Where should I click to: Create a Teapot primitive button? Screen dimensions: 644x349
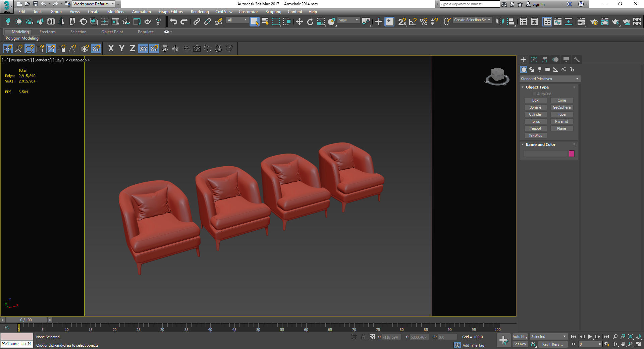pos(536,128)
